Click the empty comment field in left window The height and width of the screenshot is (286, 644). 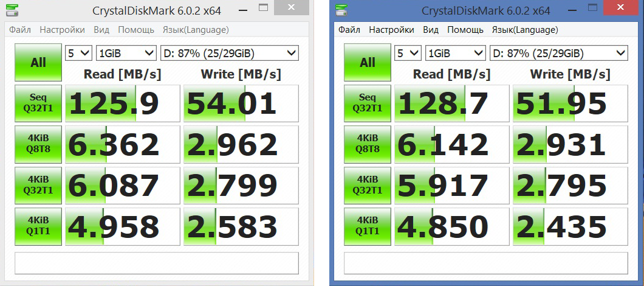pos(156,263)
